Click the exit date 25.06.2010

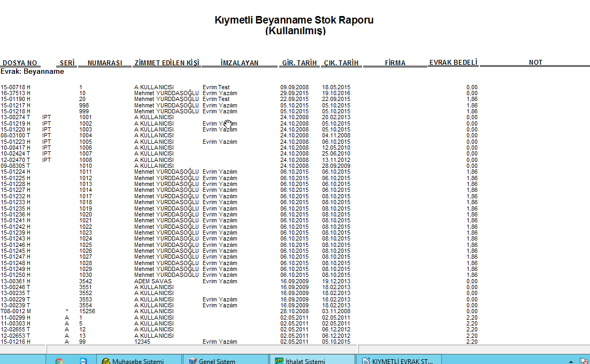pyautogui.click(x=336, y=154)
